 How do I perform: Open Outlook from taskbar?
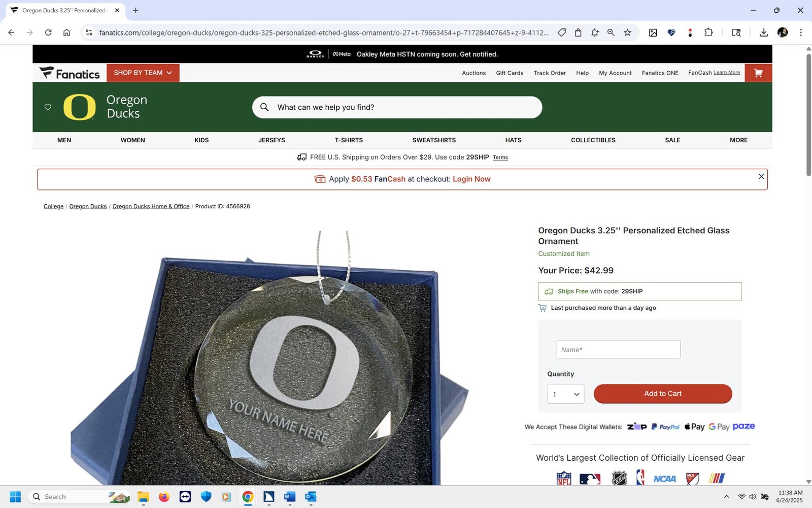[311, 497]
